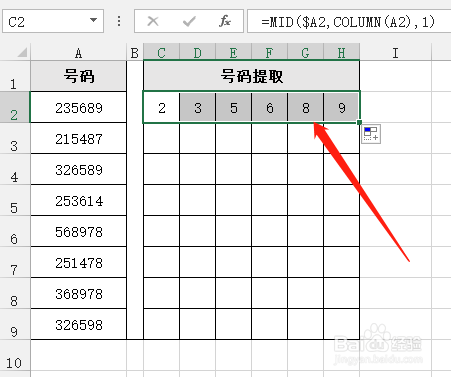This screenshot has height=377, width=451.
Task: Select cell containing 326589
Action: point(78,169)
